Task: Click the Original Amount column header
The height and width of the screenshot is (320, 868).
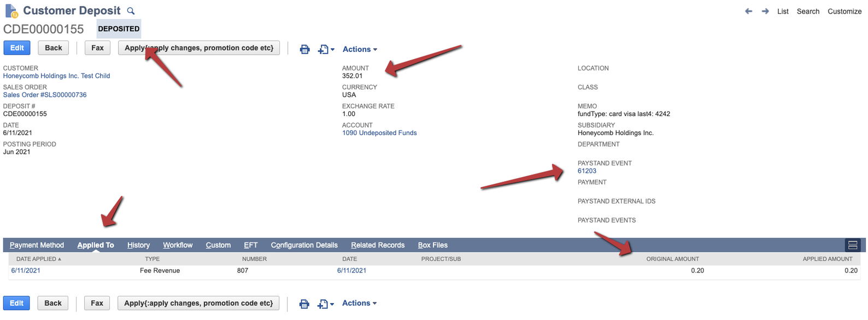Action: [x=672, y=259]
